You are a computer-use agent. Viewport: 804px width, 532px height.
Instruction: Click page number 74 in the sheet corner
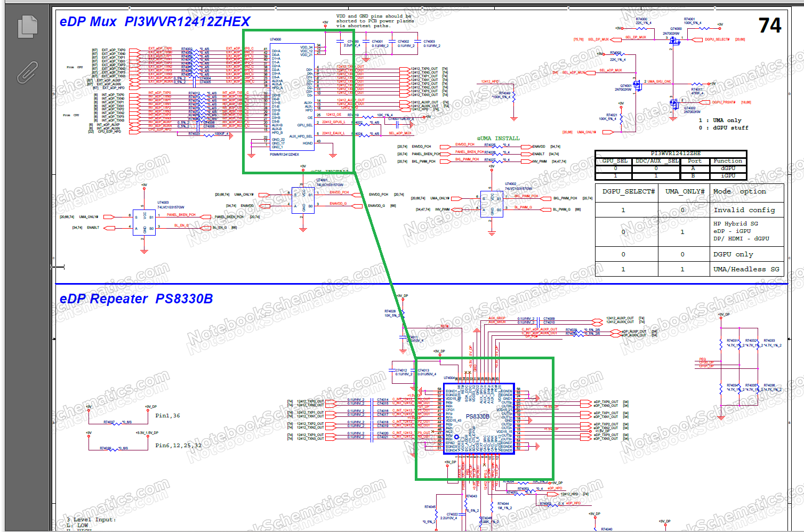tap(770, 26)
